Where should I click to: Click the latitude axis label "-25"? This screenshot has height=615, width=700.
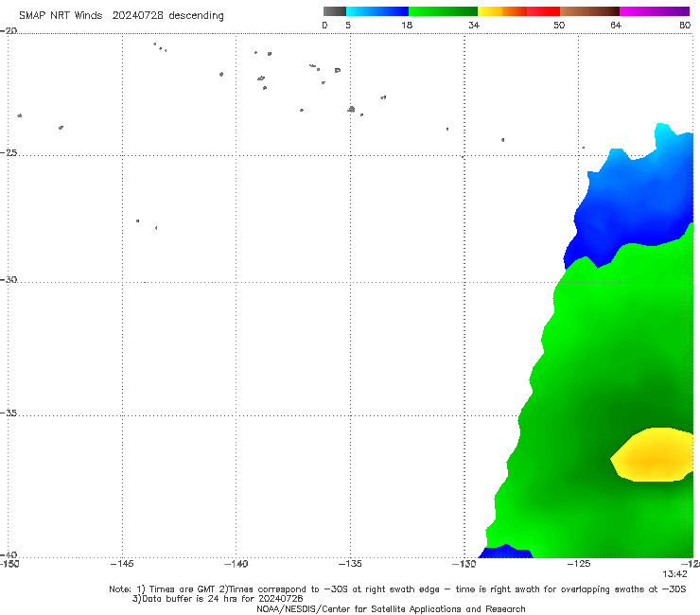click(9, 152)
